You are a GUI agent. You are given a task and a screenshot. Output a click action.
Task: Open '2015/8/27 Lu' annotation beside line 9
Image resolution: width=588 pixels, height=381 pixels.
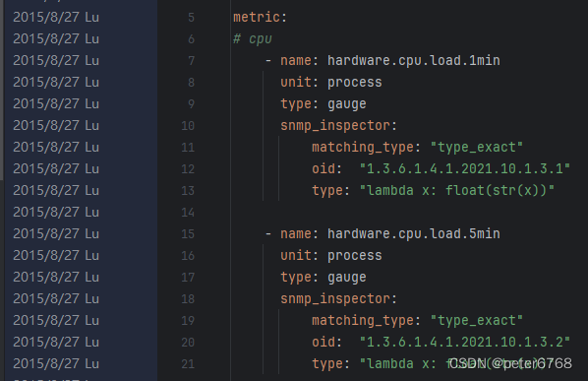point(56,104)
